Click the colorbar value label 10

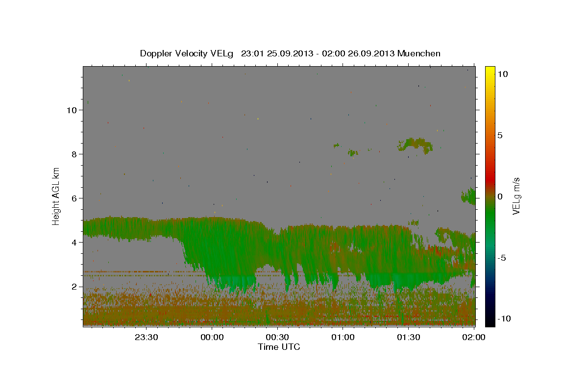coord(502,73)
